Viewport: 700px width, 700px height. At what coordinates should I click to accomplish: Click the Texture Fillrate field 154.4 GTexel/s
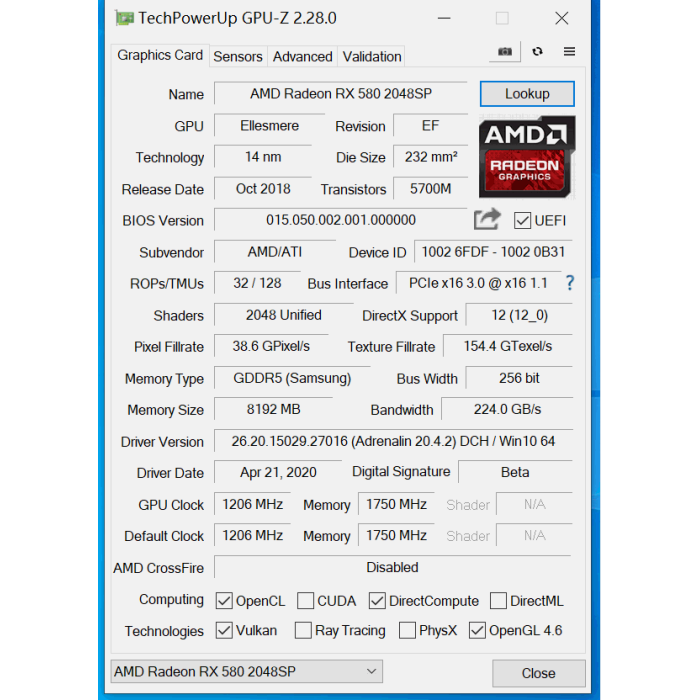[508, 346]
